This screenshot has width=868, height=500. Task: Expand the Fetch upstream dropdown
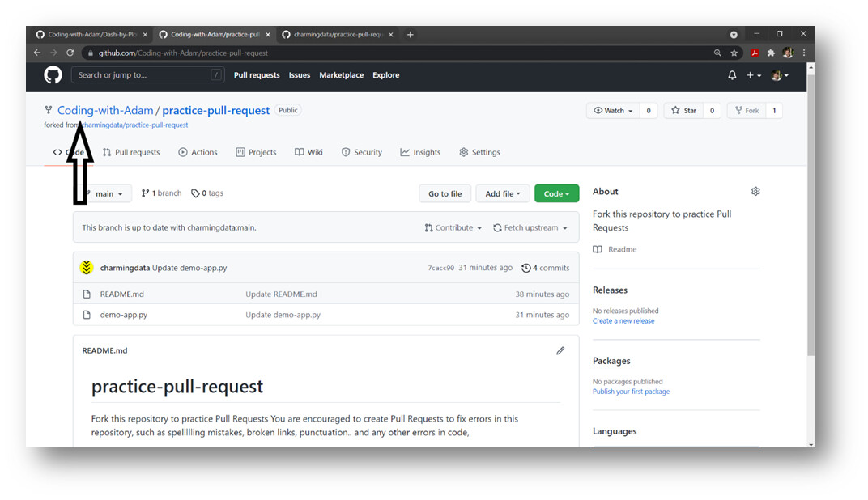pos(530,228)
